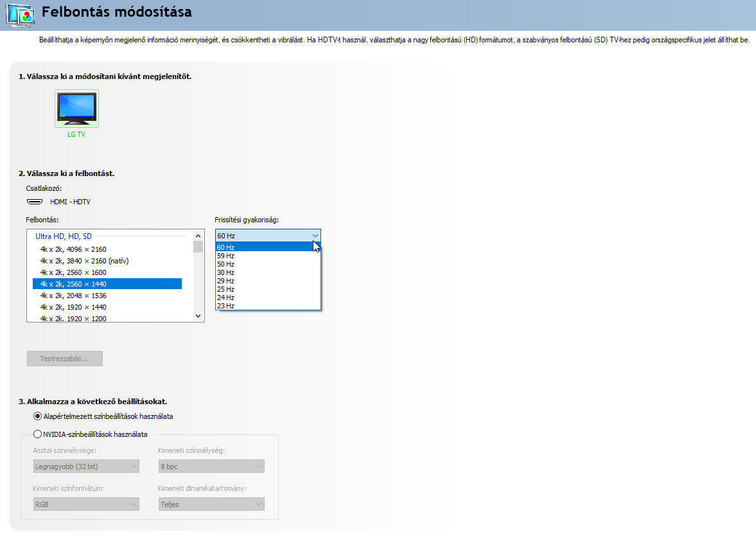Choose 24 Hz refresh rate option
The width and height of the screenshot is (756, 541).
(268, 297)
